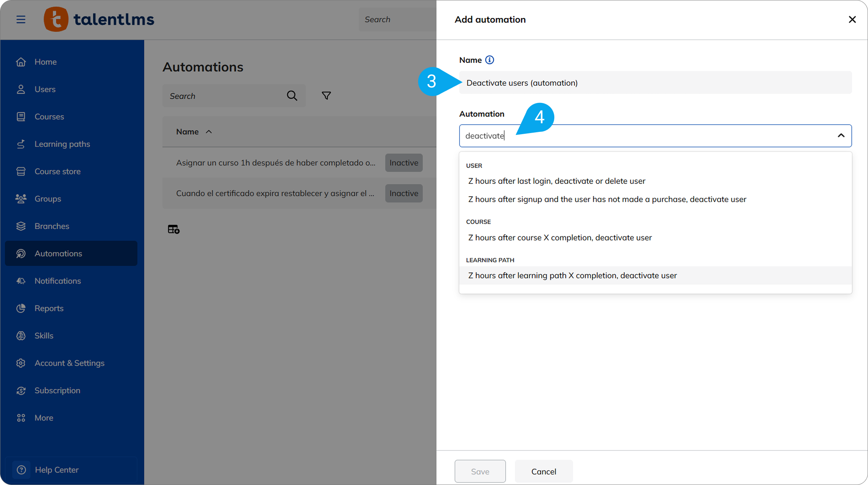
Task: Click the More sidebar item
Action: click(71, 418)
